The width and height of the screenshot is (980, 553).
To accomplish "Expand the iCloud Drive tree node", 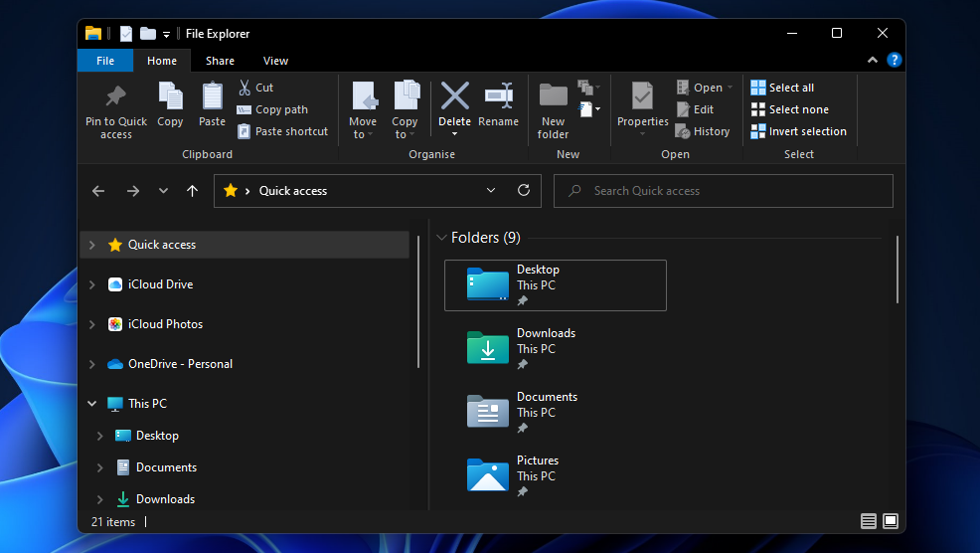I will pyautogui.click(x=92, y=284).
